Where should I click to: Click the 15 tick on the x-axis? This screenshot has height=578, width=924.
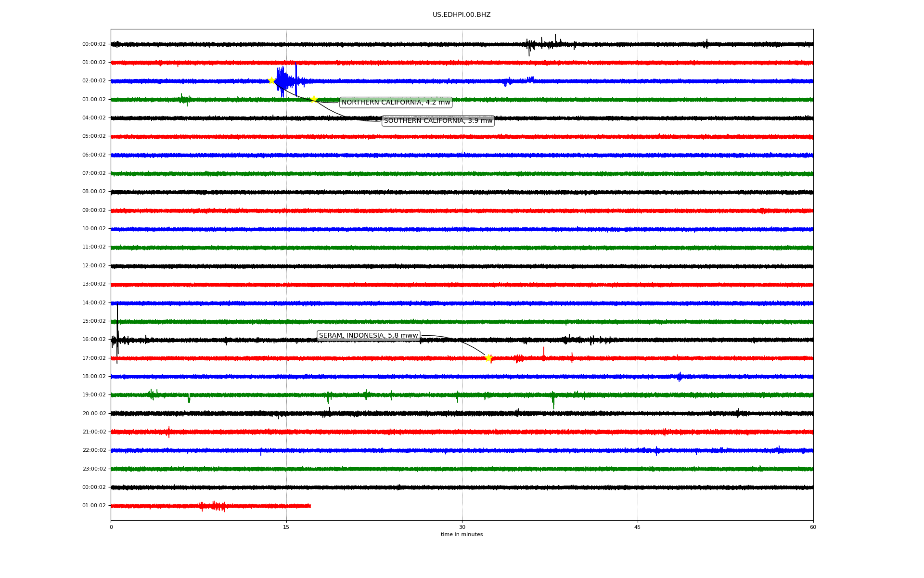(x=286, y=527)
